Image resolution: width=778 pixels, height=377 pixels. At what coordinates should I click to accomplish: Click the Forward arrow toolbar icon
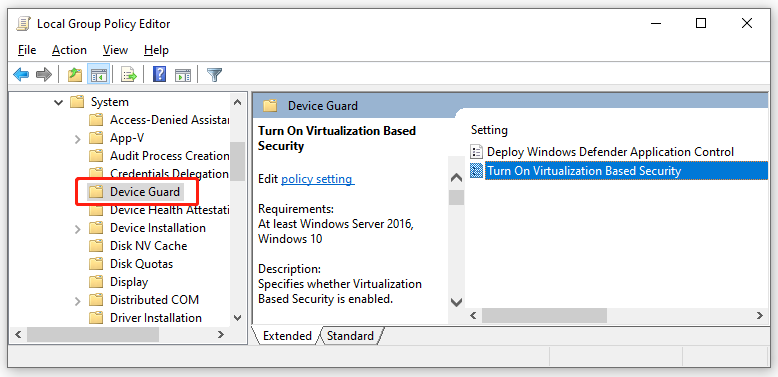(44, 75)
